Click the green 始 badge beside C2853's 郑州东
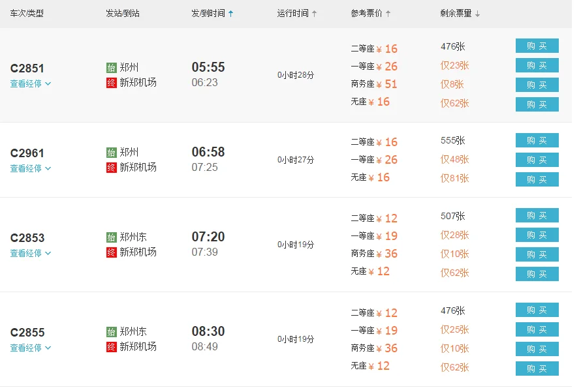Viewport: 581px width, 392px height. pyautogui.click(x=111, y=237)
